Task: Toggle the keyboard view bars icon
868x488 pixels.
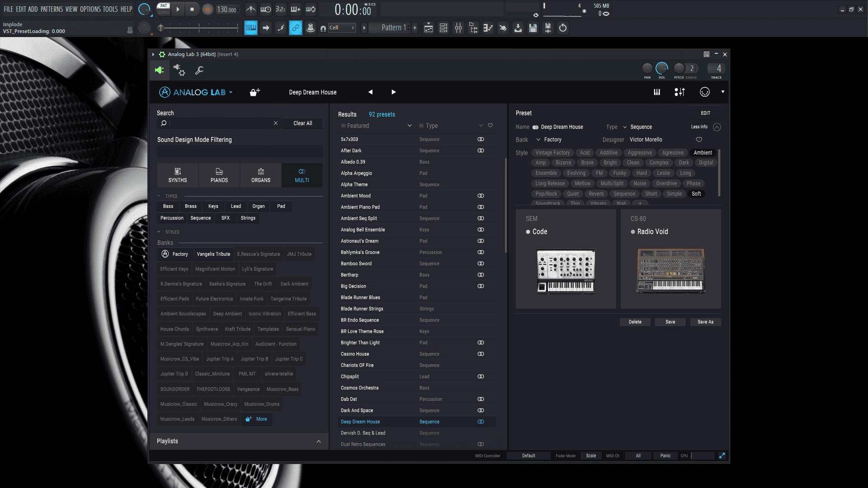Action: tap(657, 92)
